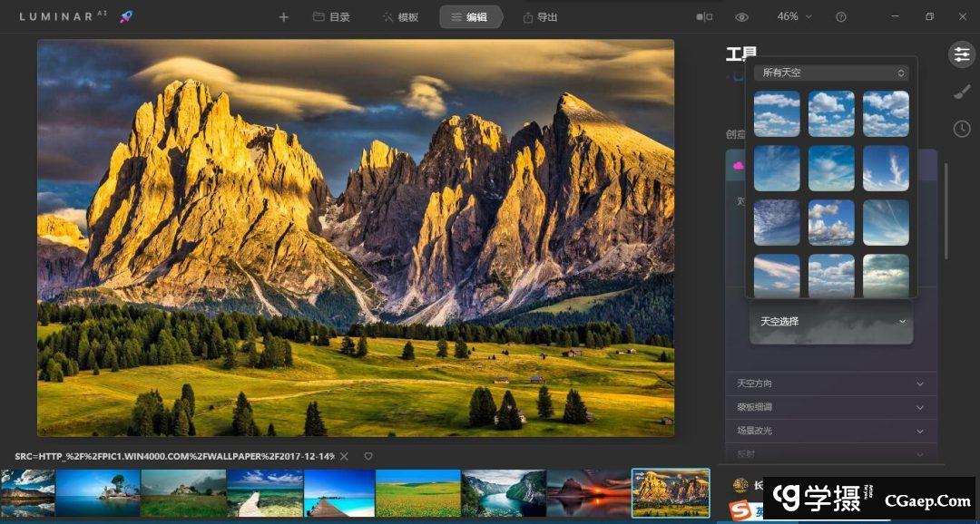Viewport: 980px width, 524px height.
Task: Switch to the 模板 templates tab
Action: pyautogui.click(x=400, y=17)
